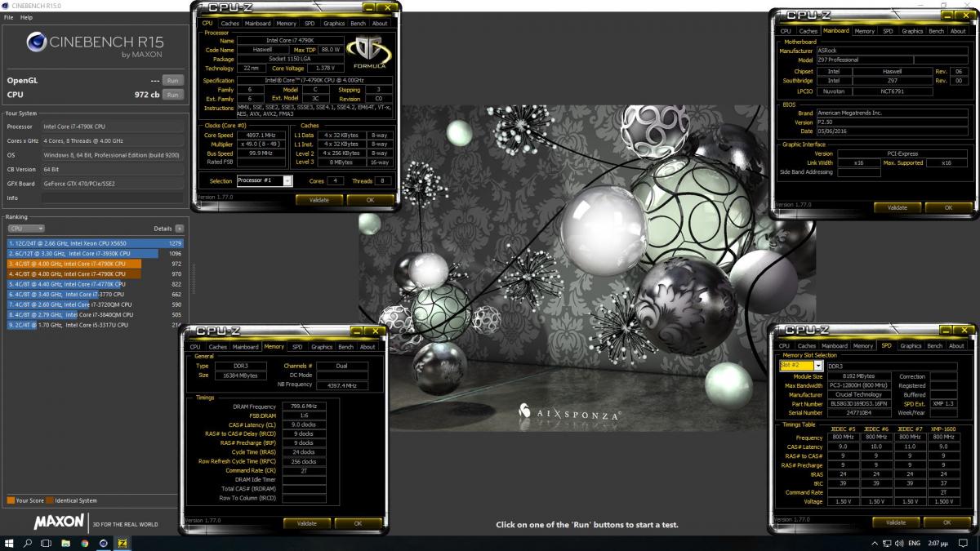
Task: Click the processor Name field Intel Core i7 4790K
Action: (x=288, y=40)
